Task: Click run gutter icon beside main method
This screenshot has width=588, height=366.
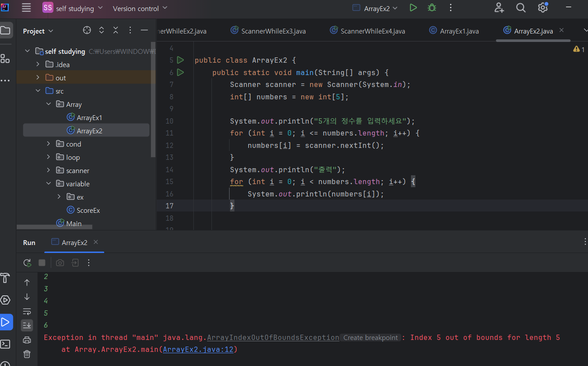Action: 180,72
